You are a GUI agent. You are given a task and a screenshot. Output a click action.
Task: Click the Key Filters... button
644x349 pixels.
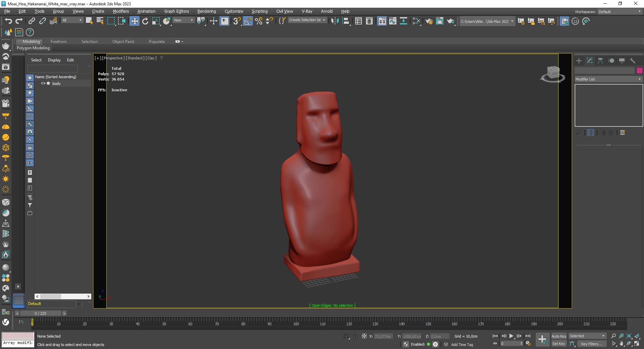592,344
